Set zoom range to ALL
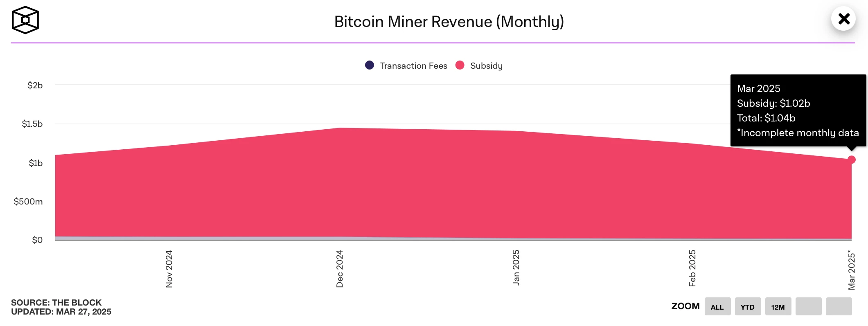Screen dimensions: 868x326 click(x=717, y=307)
